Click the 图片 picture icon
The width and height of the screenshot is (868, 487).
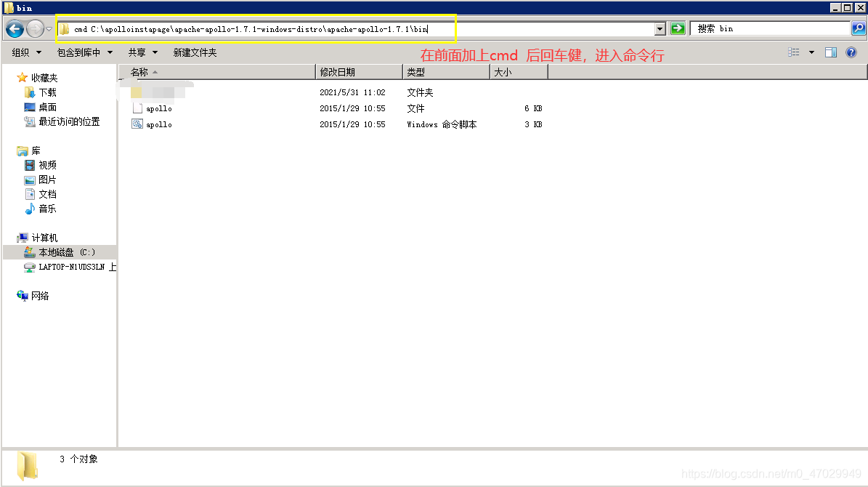pos(30,180)
